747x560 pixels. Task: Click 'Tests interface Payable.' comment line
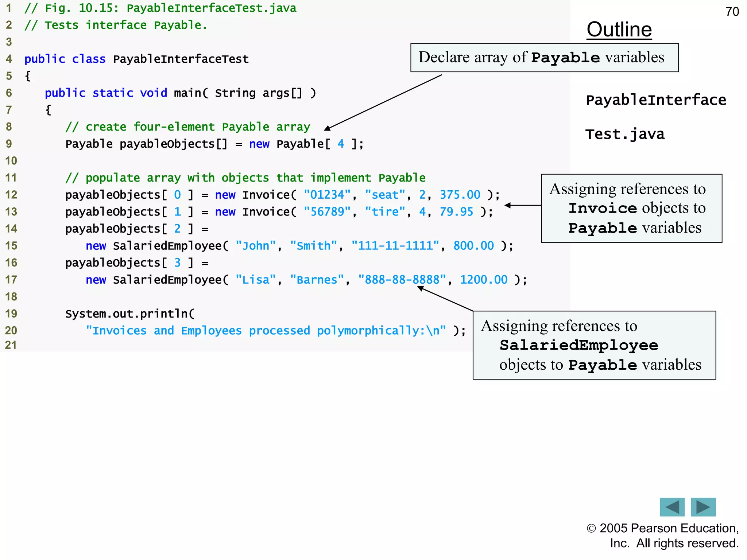pos(116,25)
